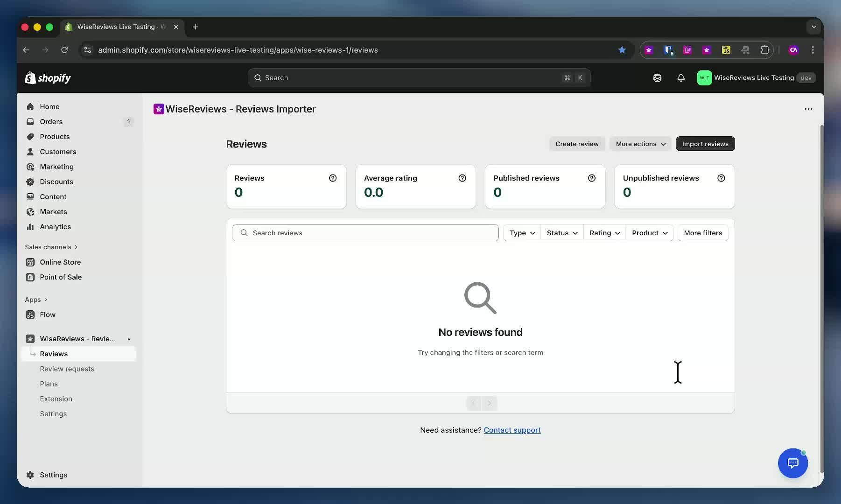Open the tab list dropdown arrow
This screenshot has width=841, height=504.
[x=813, y=27]
